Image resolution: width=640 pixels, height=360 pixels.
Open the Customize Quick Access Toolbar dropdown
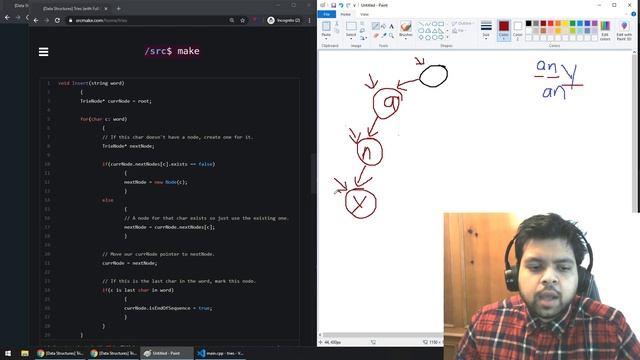(354, 5)
